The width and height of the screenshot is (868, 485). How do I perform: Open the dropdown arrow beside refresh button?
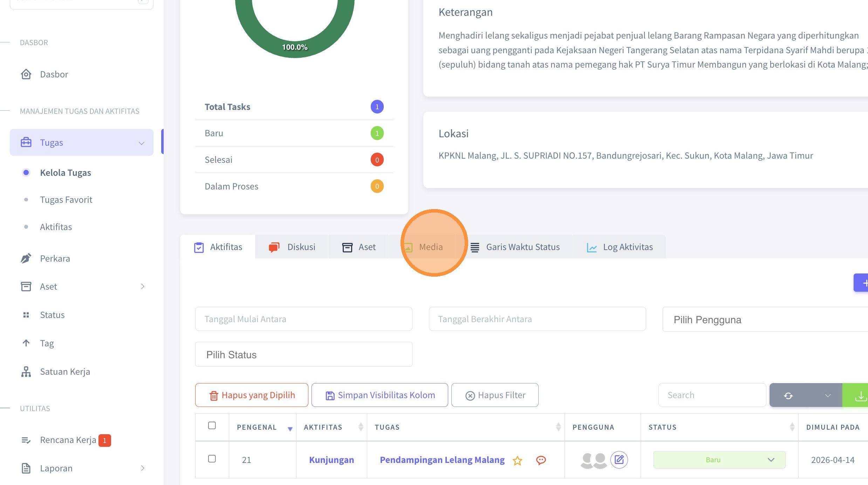click(x=828, y=395)
